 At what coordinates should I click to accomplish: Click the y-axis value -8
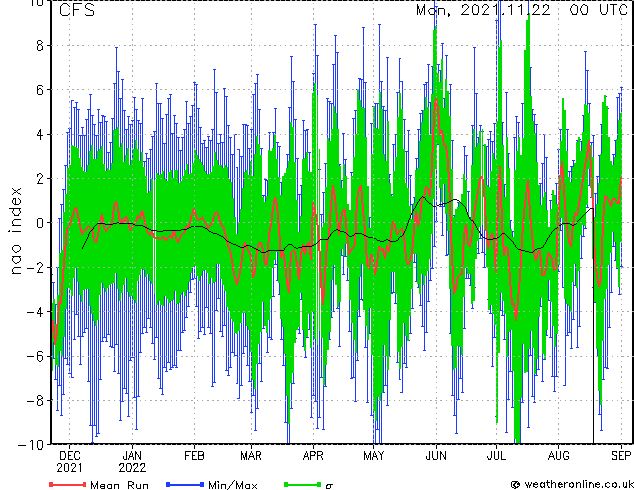tap(35, 401)
